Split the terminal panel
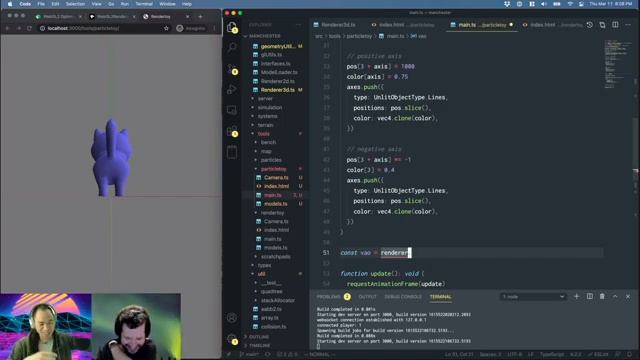The image size is (640, 360). [589, 297]
